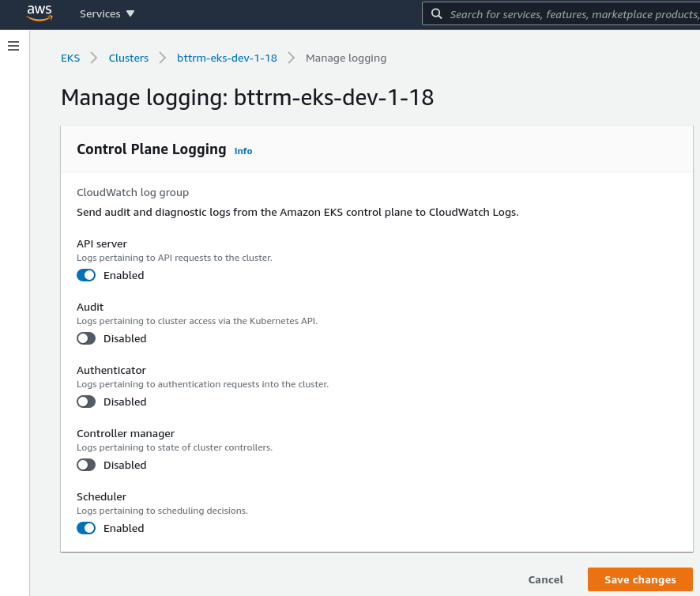The height and width of the screenshot is (596, 700).
Task: Click the Control Plane Logging panel header
Action: tap(151, 149)
